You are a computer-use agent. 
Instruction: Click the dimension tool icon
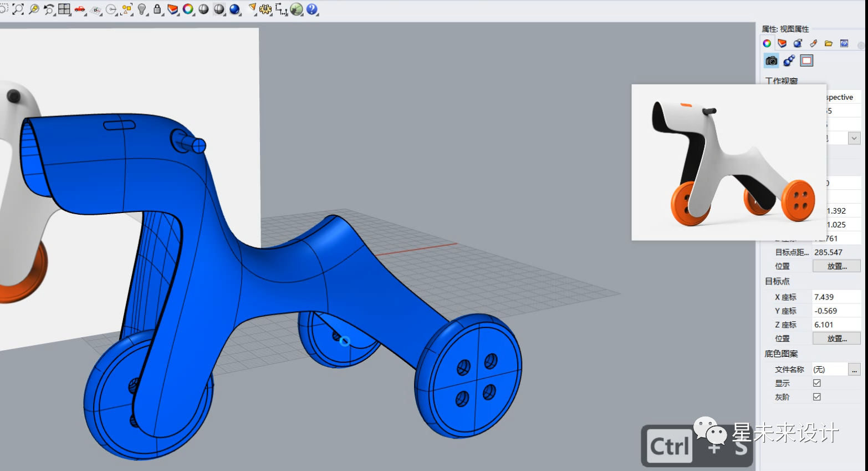(282, 9)
